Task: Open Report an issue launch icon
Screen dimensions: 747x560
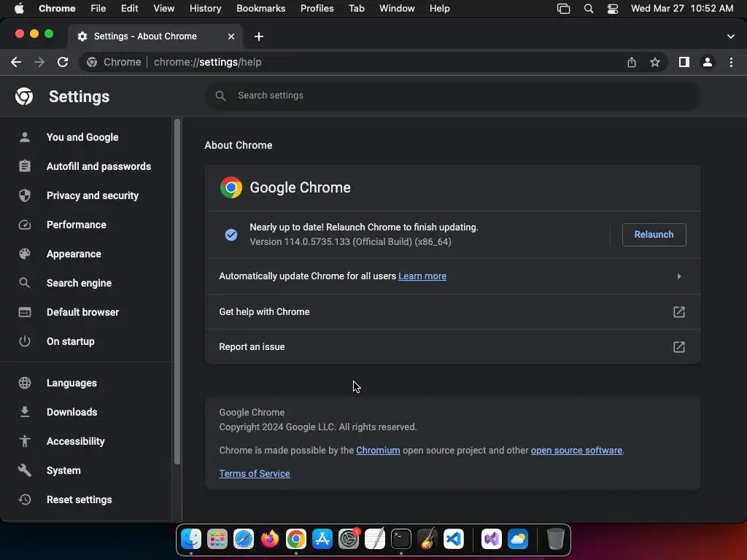Action: (x=679, y=346)
